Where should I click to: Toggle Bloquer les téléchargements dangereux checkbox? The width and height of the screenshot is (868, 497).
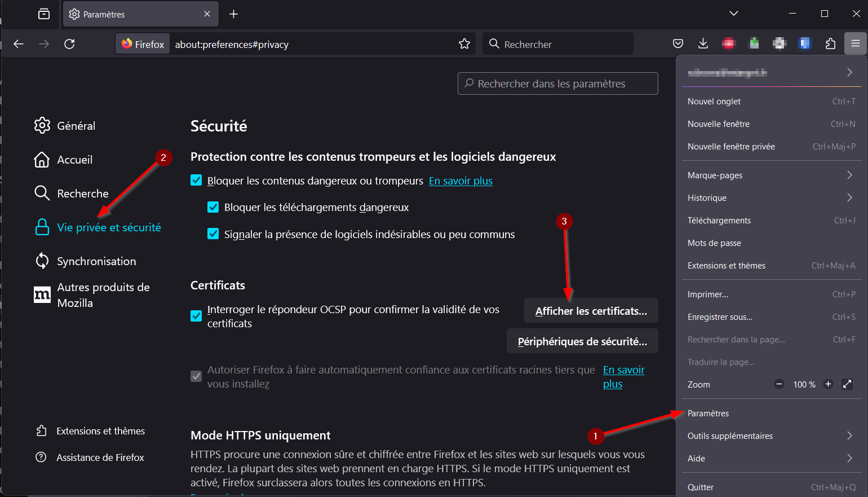213,207
